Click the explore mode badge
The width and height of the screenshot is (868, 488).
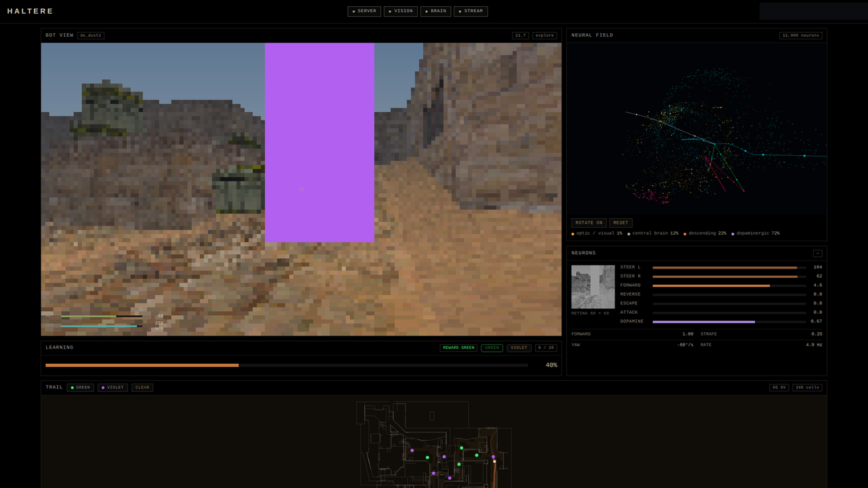pyautogui.click(x=545, y=35)
